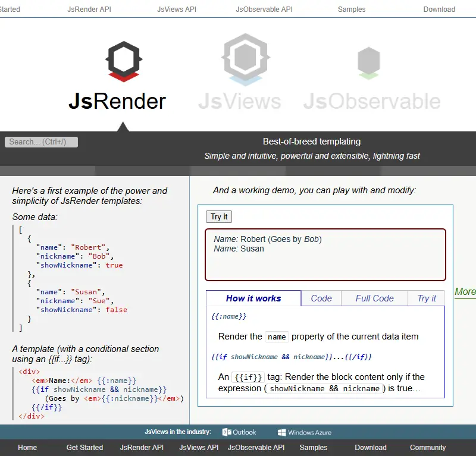476x456 pixels.
Task: Click 'JsViews in the industry:' label
Action: (x=178, y=432)
